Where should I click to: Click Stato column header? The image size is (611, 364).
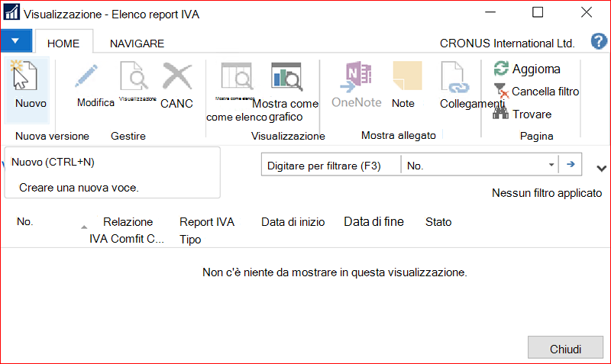pos(438,222)
